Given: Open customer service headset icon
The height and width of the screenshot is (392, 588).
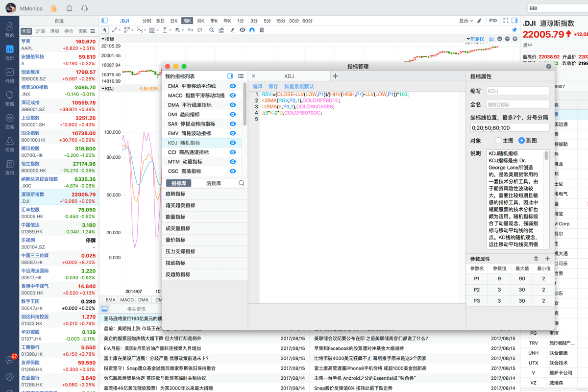Looking at the screenshot, I should (x=84, y=8).
